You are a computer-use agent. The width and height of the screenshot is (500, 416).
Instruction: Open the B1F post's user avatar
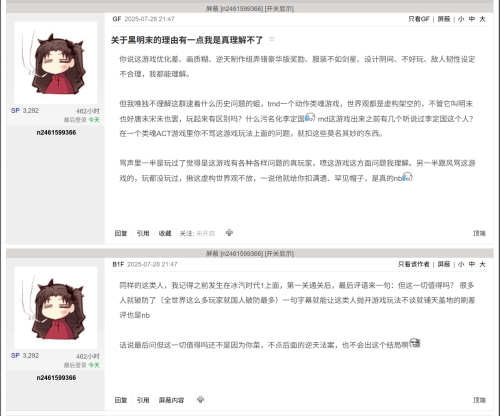[56, 308]
